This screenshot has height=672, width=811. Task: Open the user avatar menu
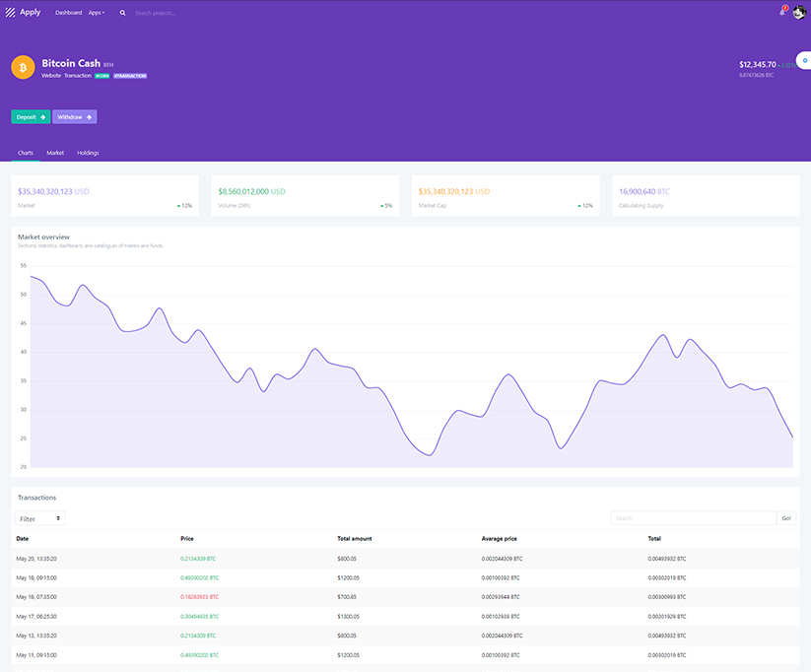(799, 12)
